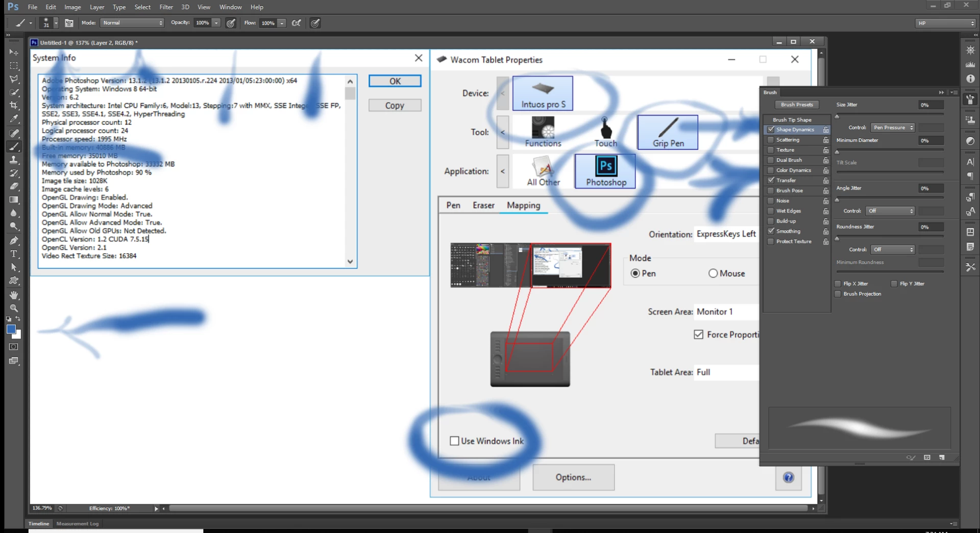Screen dimensions: 980x533
Task: Select the Zoom tool
Action: click(14, 308)
